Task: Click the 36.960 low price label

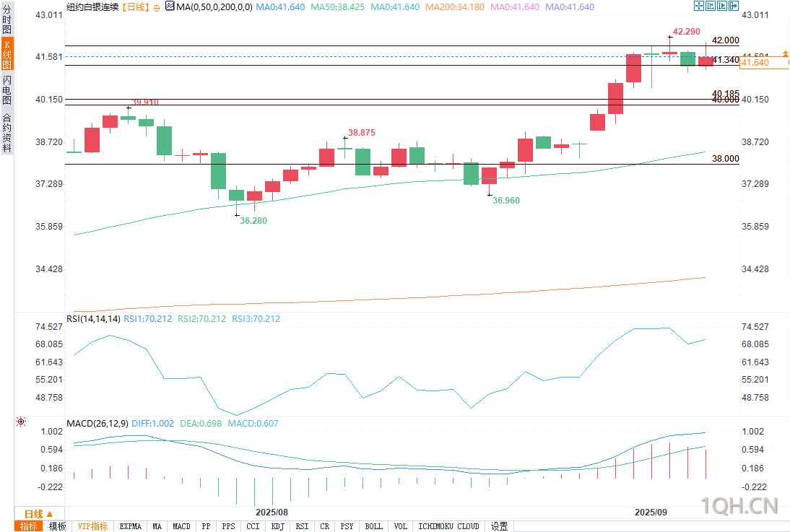Action: pos(505,201)
